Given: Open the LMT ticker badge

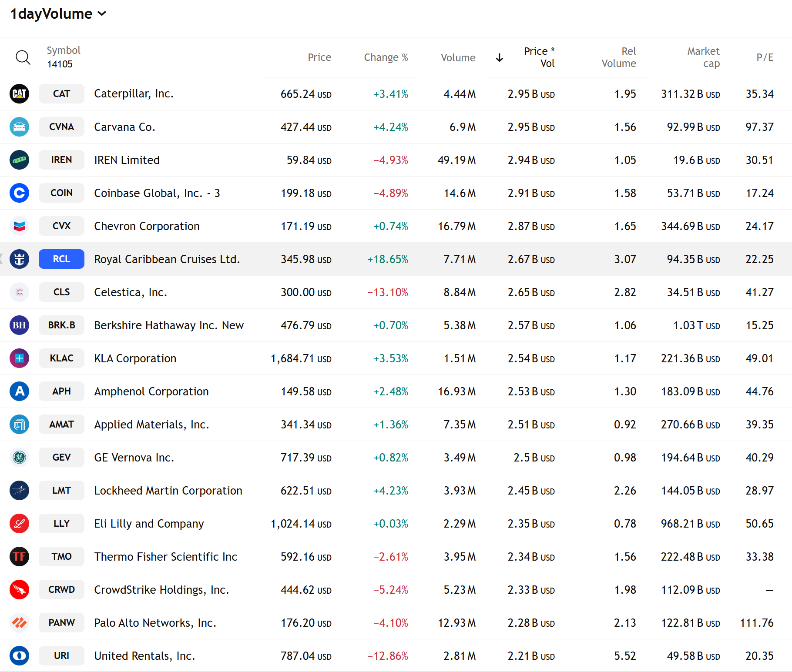Looking at the screenshot, I should point(61,490).
